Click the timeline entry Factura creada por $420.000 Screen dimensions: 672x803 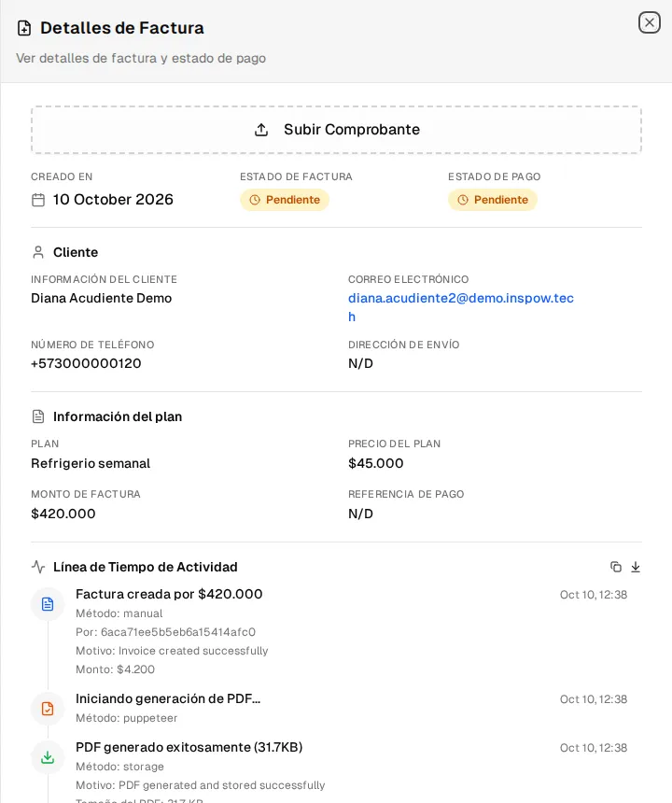click(x=169, y=594)
